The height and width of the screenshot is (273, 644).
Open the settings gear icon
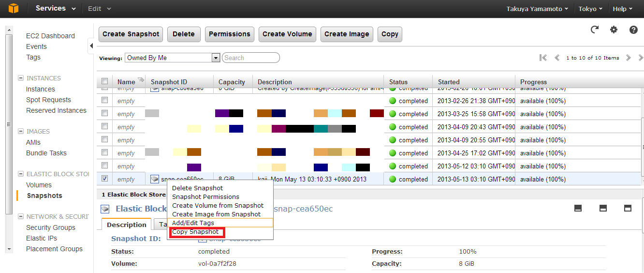614,30
